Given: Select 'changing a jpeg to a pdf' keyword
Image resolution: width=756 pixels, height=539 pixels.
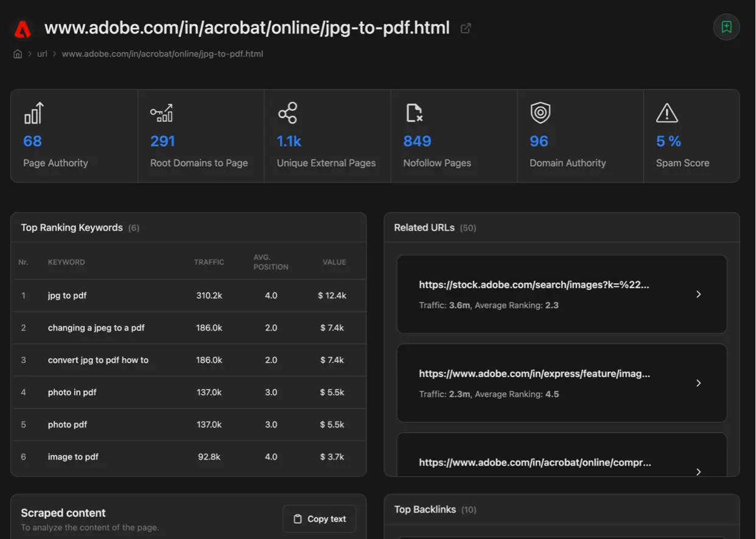Looking at the screenshot, I should click(x=96, y=328).
